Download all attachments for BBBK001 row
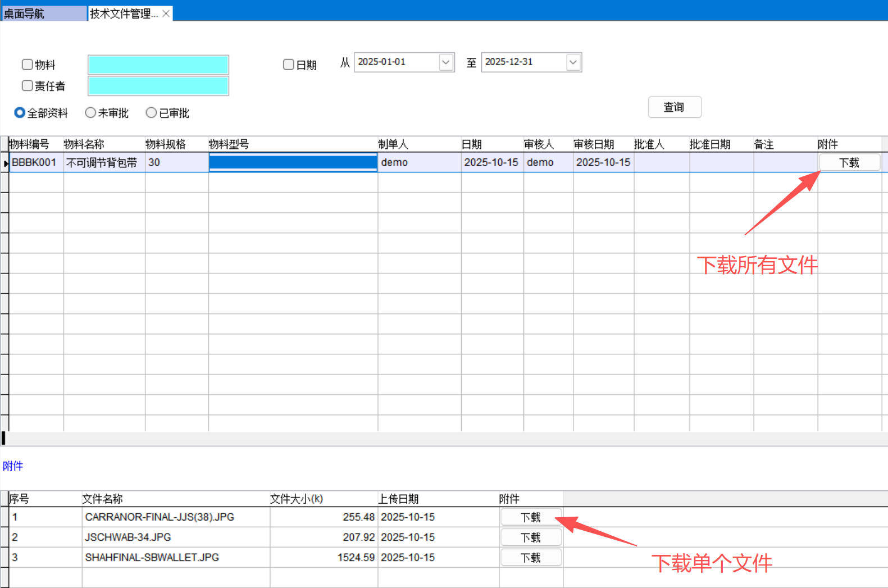The width and height of the screenshot is (888, 588). 849,163
